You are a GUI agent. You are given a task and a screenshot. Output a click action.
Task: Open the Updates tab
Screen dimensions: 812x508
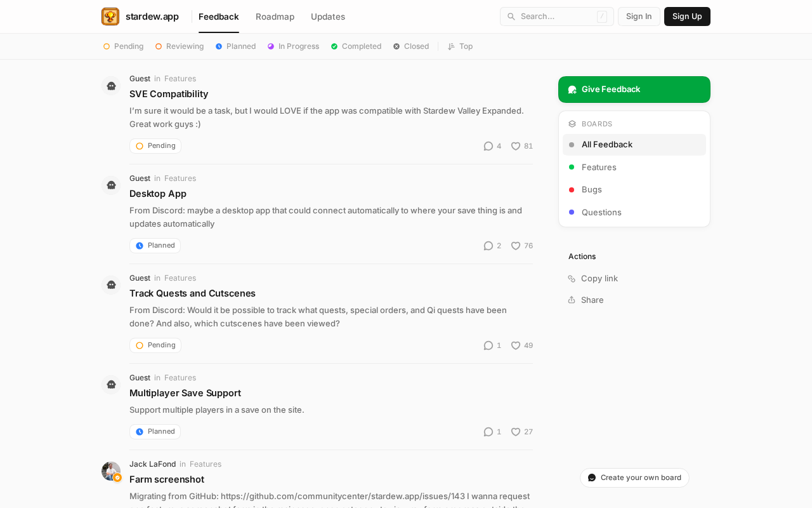[328, 17]
